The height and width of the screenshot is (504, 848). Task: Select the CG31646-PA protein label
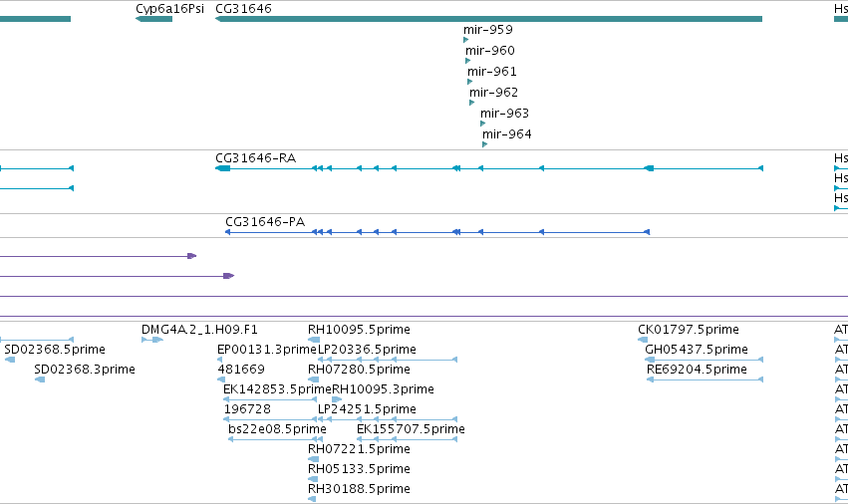pos(265,222)
